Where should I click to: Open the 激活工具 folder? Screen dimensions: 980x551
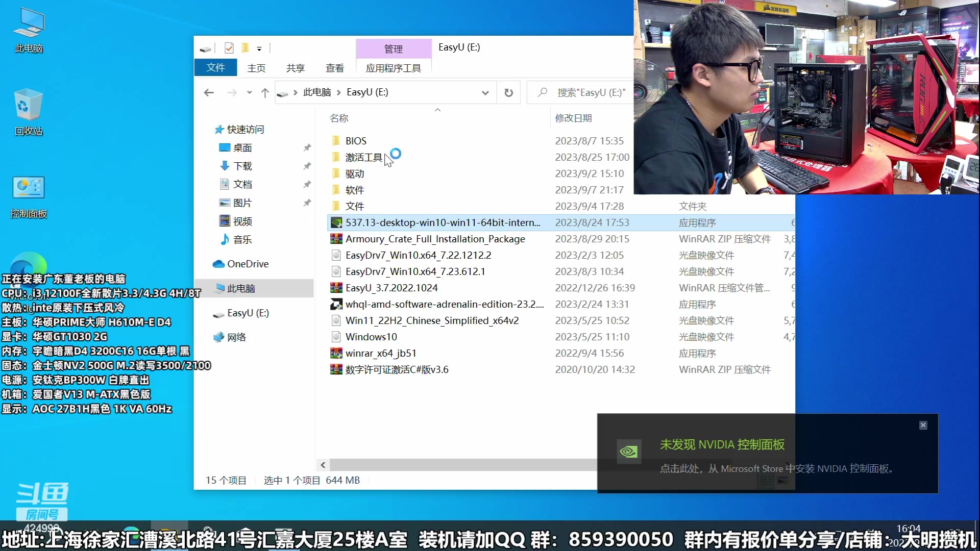363,157
